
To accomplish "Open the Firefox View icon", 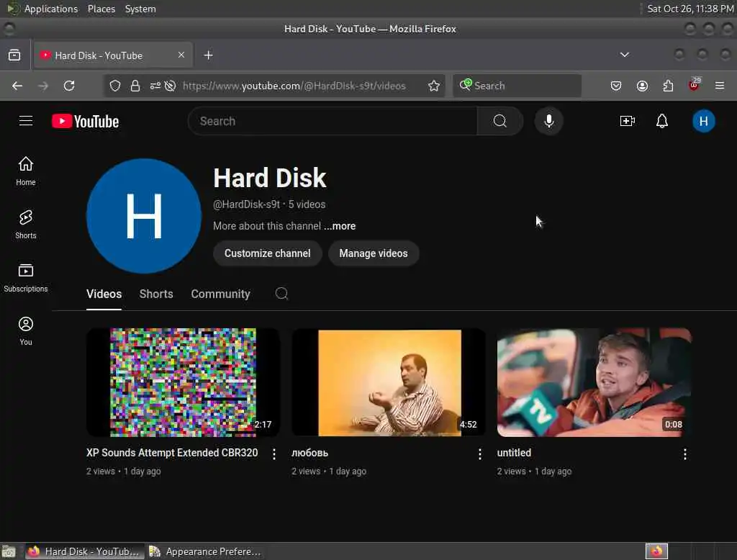I will click(x=14, y=55).
